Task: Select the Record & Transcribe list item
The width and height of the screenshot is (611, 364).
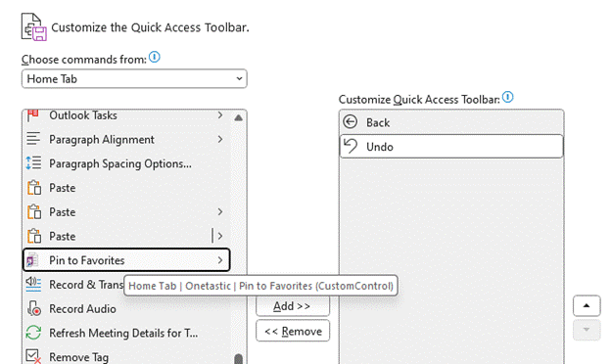Action: (74, 284)
